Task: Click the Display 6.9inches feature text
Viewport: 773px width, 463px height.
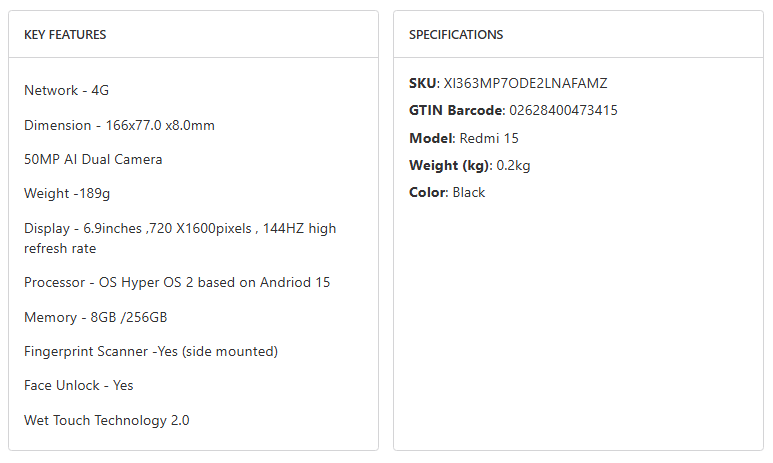Action: 180,228
